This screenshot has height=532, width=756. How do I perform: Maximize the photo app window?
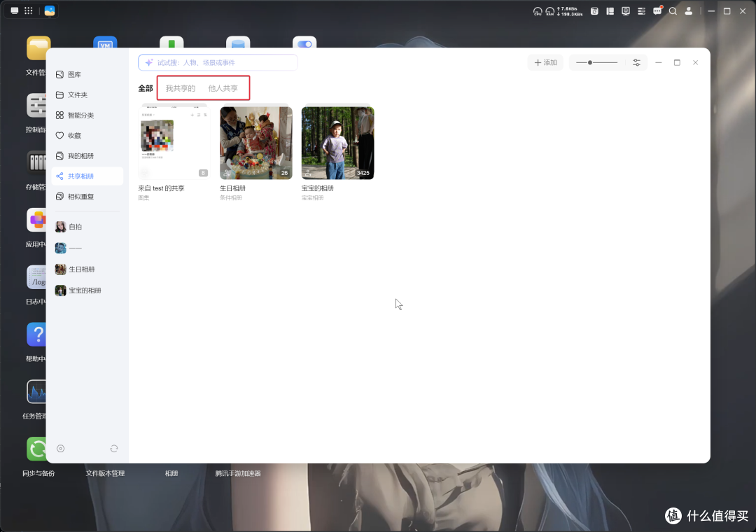pos(677,63)
